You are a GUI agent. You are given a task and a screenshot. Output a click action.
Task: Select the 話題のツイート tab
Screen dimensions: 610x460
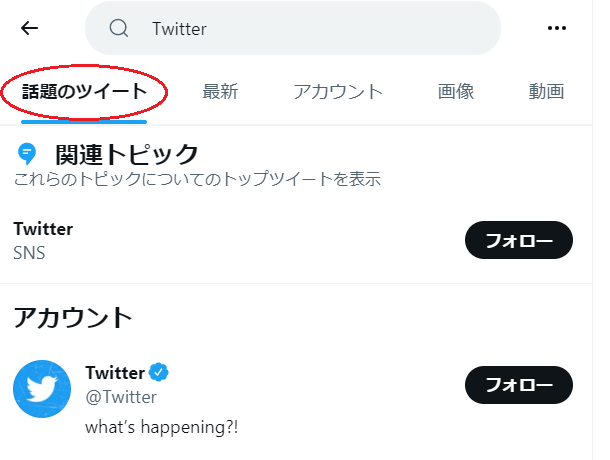(x=84, y=92)
